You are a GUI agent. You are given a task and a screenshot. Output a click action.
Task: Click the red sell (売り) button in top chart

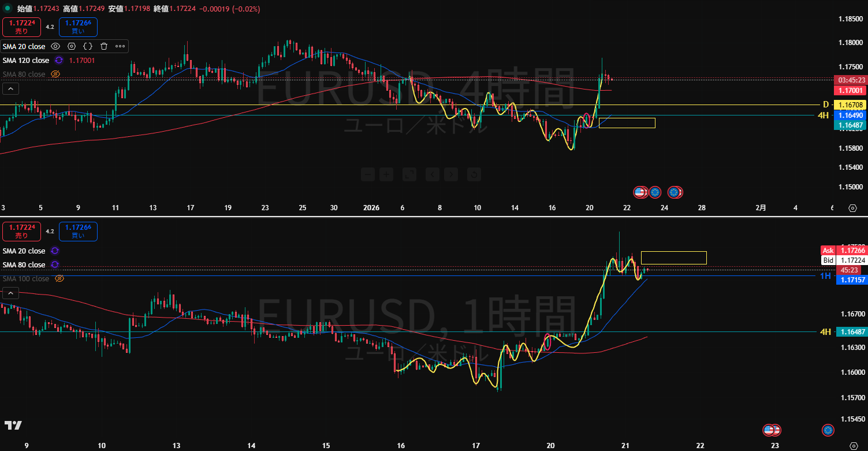coord(21,27)
